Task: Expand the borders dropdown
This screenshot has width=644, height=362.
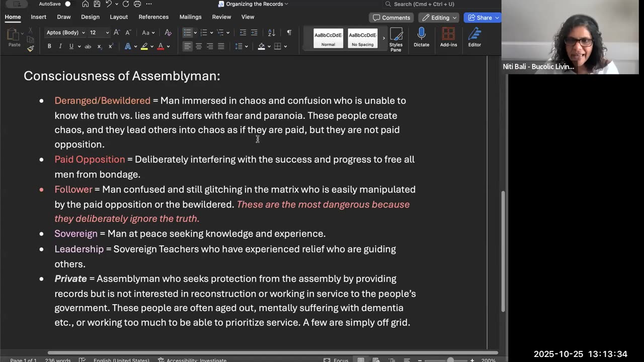Action: click(x=285, y=46)
